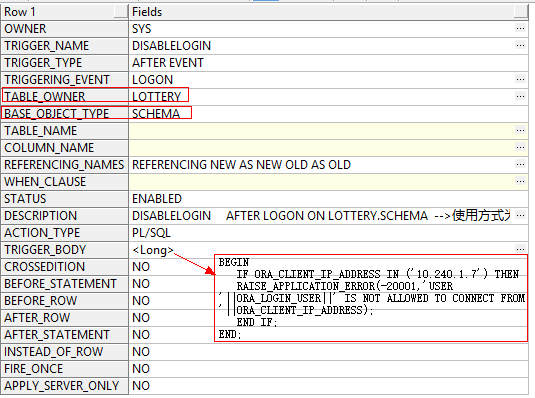The image size is (535, 398).
Task: Select the APPLY_SERVER_ONLY row label
Action: [x=64, y=386]
